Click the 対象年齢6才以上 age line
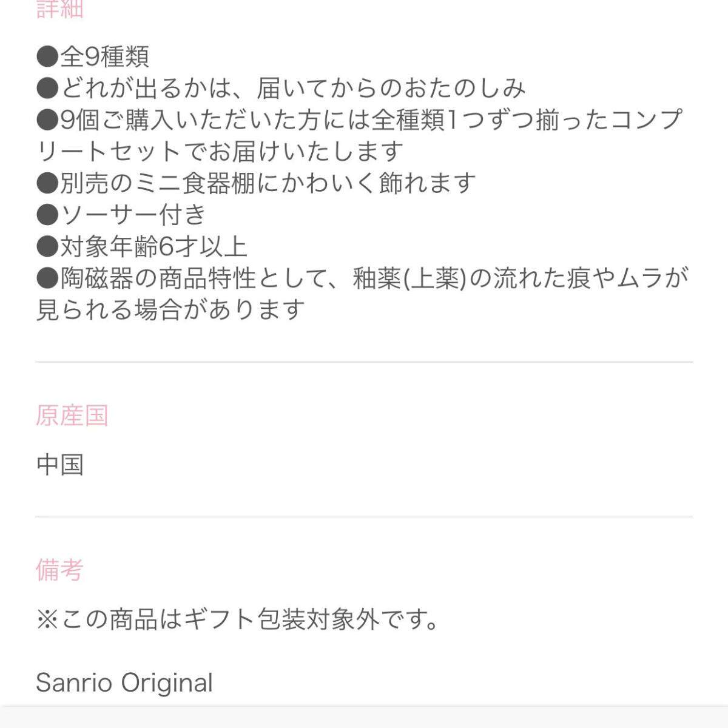This screenshot has width=728, height=728. click(141, 246)
